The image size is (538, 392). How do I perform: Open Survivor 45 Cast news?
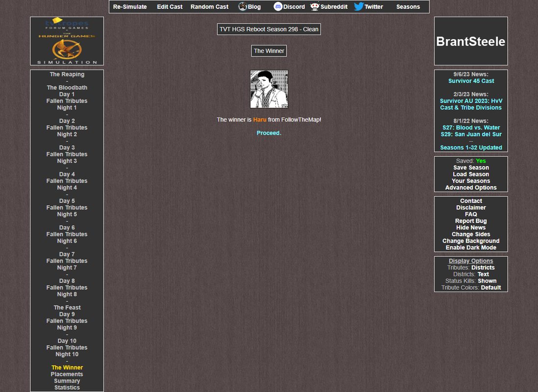coord(471,81)
